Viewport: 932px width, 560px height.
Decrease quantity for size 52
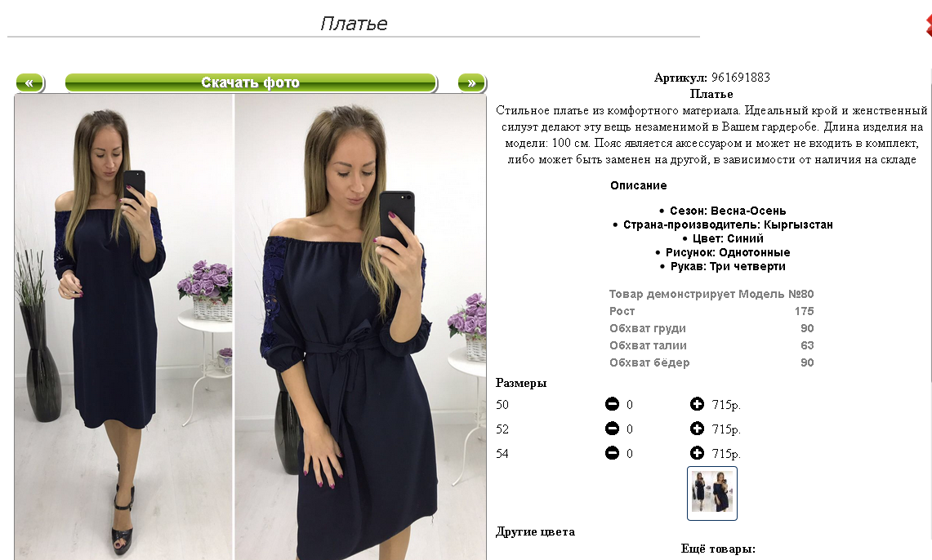613,429
